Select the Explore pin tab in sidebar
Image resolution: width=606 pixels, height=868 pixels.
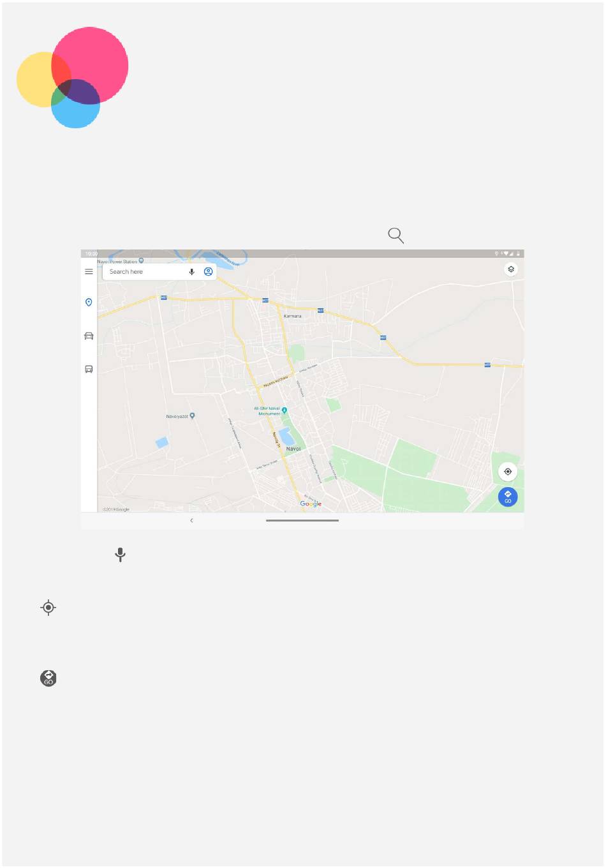coord(89,303)
